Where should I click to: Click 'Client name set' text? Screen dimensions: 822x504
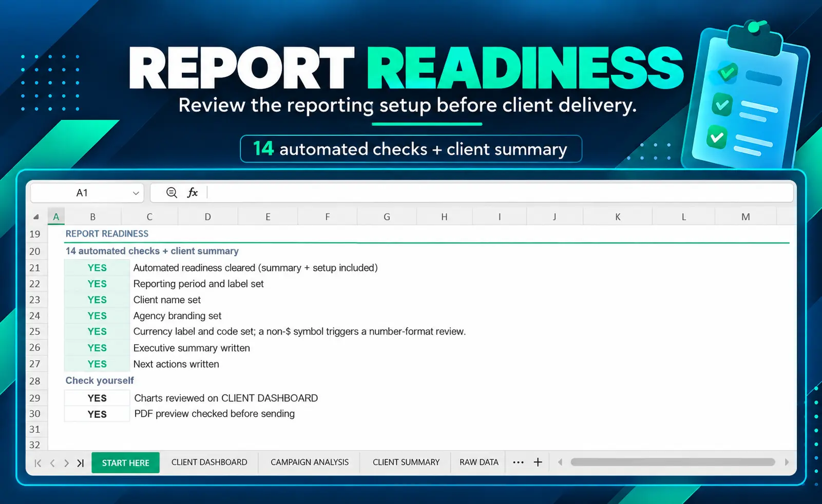(x=167, y=300)
